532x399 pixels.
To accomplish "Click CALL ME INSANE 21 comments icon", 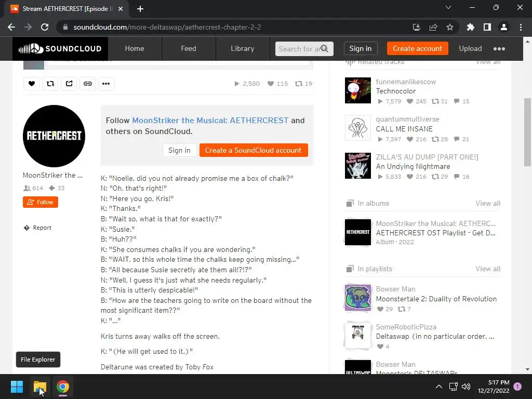I will pos(457,139).
